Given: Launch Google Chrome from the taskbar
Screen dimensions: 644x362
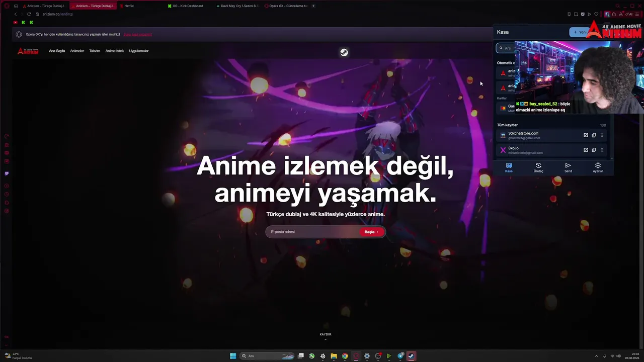Looking at the screenshot, I should [345, 356].
